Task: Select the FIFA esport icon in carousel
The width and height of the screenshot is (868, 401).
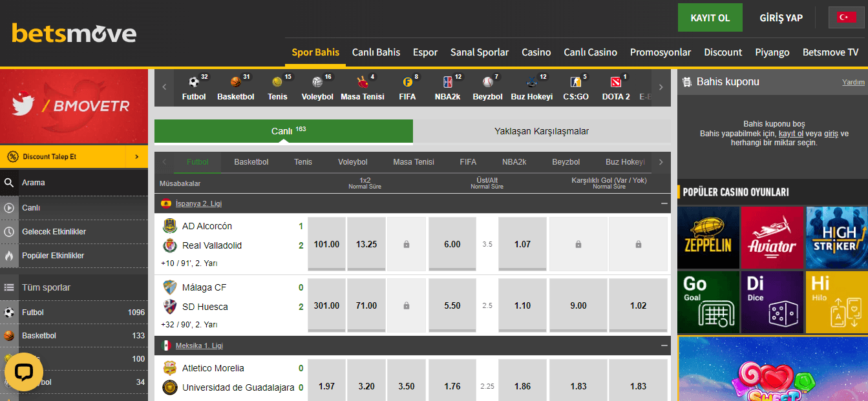Action: pyautogui.click(x=407, y=88)
